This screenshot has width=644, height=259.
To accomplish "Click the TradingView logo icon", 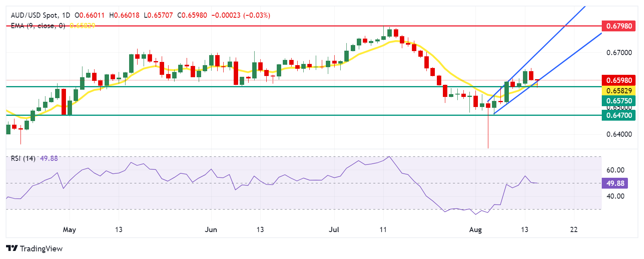I will tap(12, 249).
